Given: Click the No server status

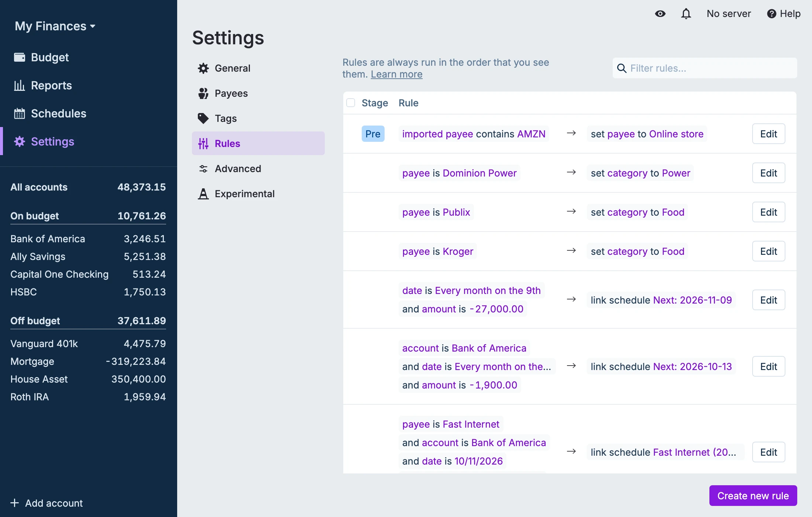Looking at the screenshot, I should (x=729, y=14).
